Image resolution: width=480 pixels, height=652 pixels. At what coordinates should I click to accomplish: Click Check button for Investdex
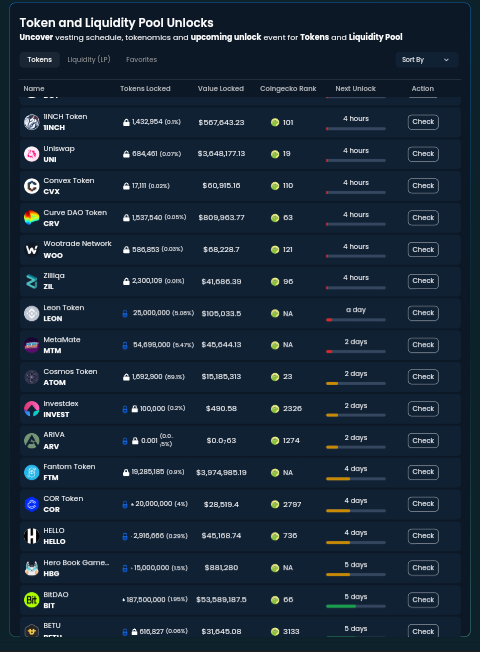[x=423, y=409]
